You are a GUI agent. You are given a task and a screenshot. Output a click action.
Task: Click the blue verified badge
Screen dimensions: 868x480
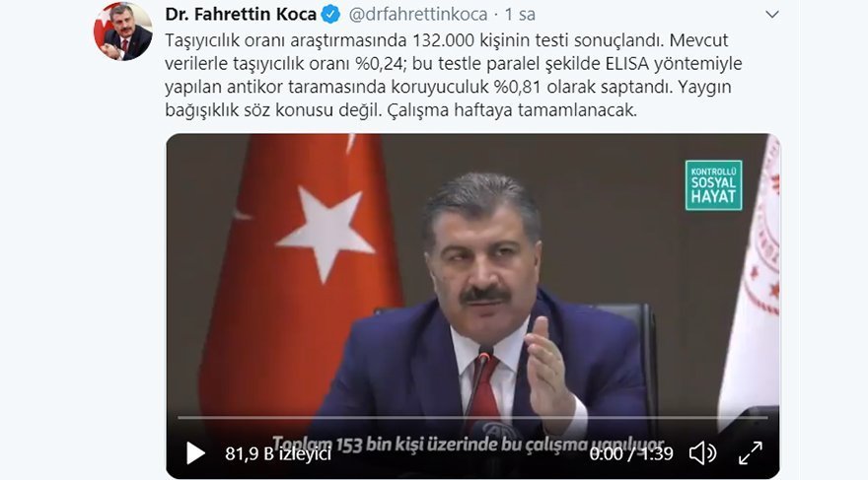331,15
